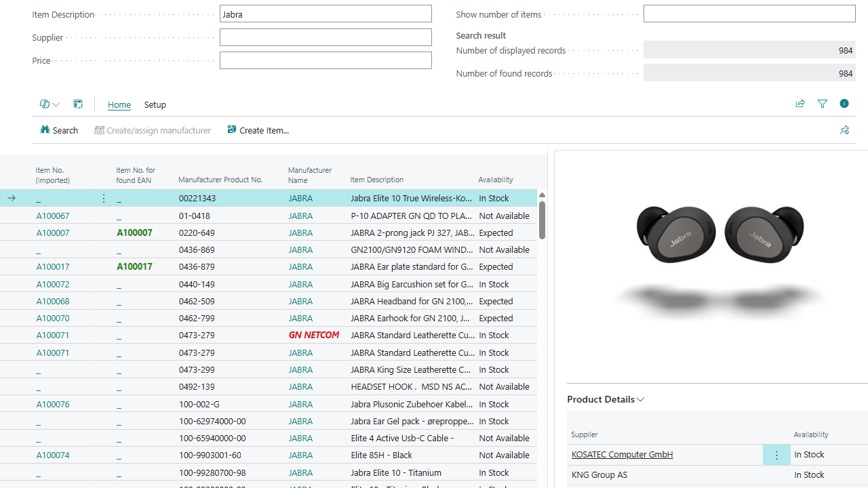Click Item No. for found EAN header

pos(136,175)
